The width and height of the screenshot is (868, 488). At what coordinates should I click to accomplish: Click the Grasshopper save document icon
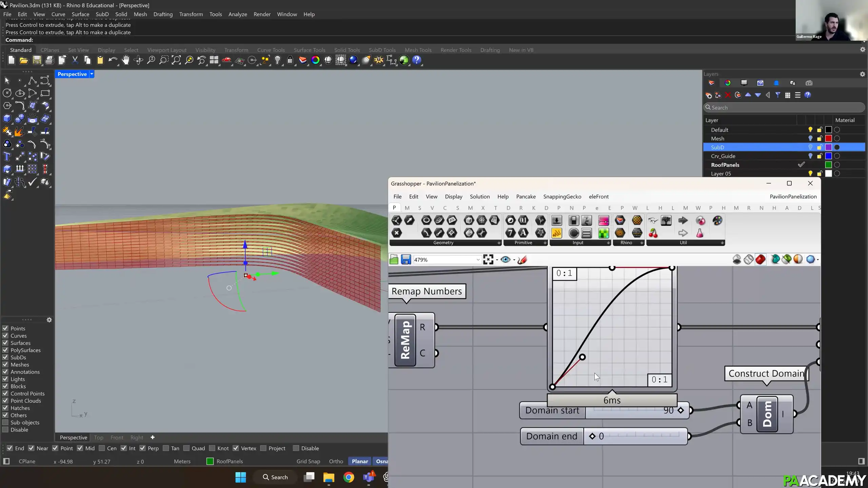coord(406,260)
